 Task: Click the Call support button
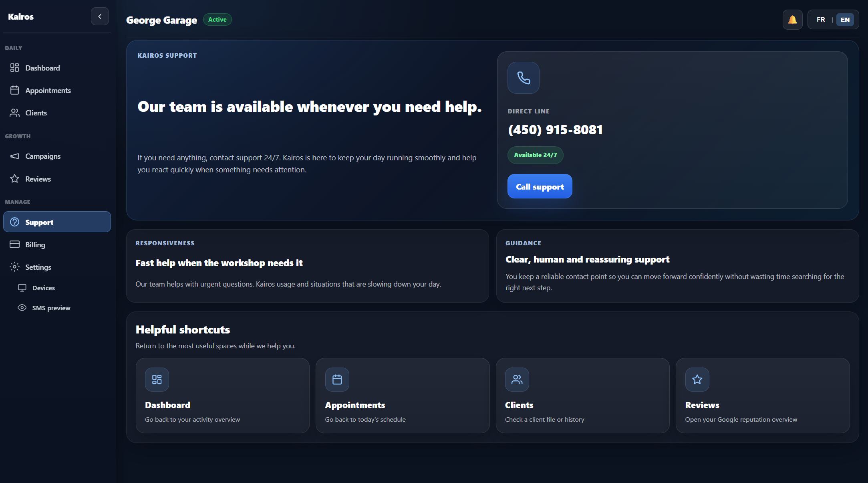[x=540, y=186]
